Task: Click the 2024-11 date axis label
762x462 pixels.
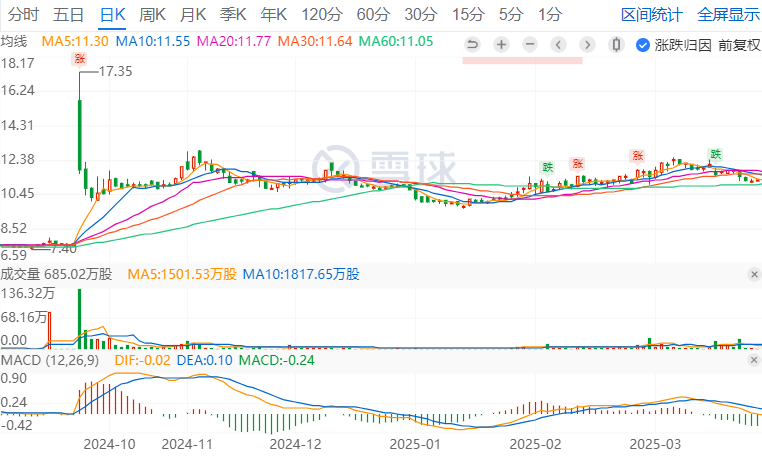Action: pos(187,444)
